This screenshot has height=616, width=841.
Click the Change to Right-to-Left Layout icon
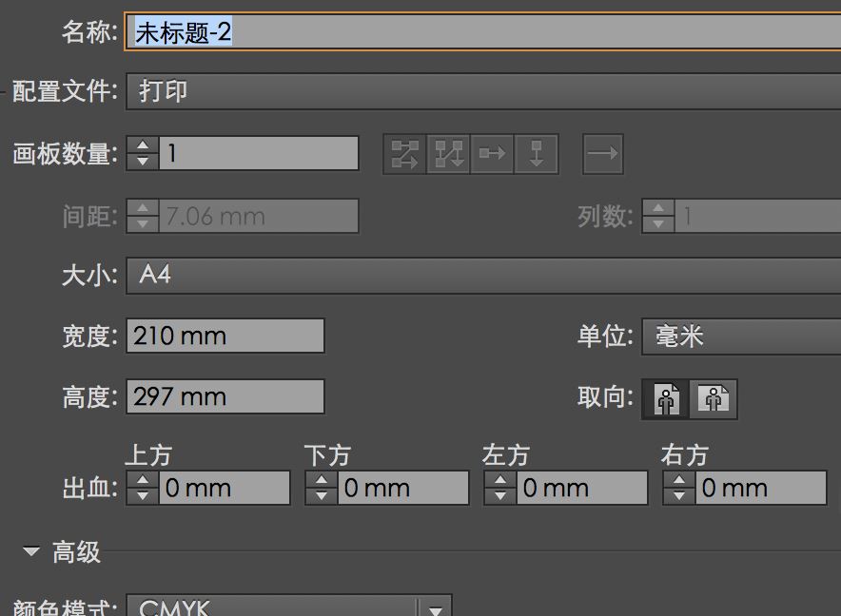pyautogui.click(x=602, y=153)
